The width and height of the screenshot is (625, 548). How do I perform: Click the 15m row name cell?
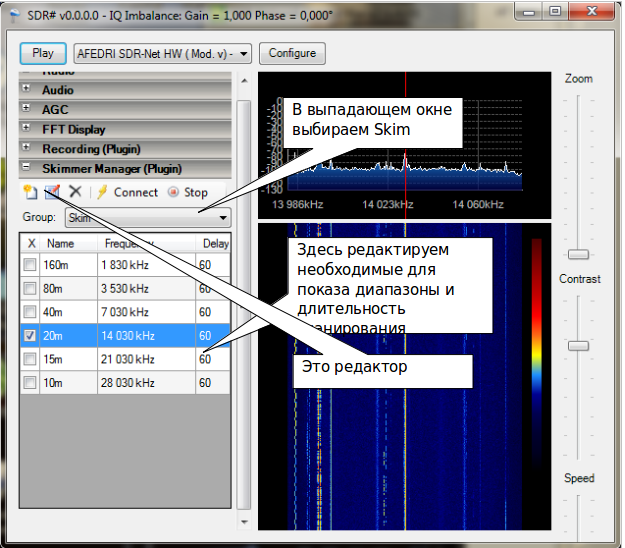point(69,359)
